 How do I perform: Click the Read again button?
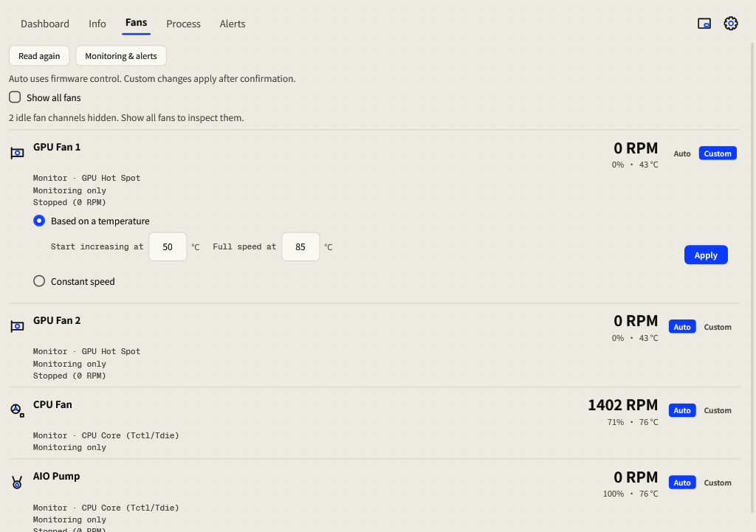(39, 56)
